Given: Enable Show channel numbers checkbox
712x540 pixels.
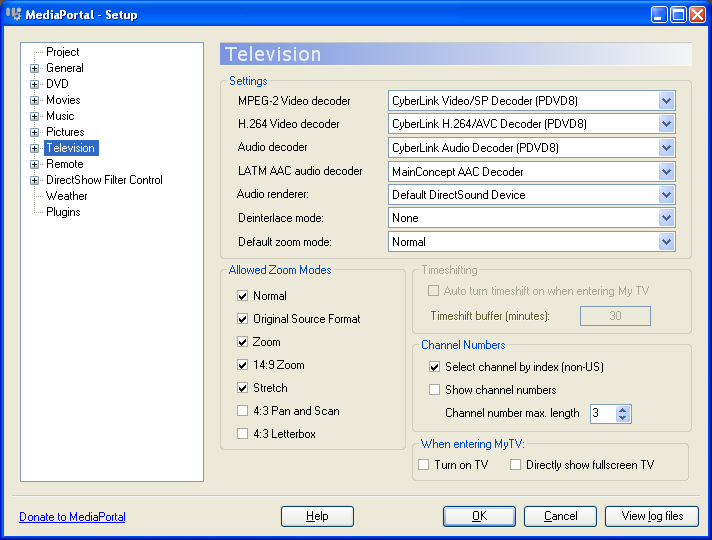Looking at the screenshot, I should click(x=435, y=390).
